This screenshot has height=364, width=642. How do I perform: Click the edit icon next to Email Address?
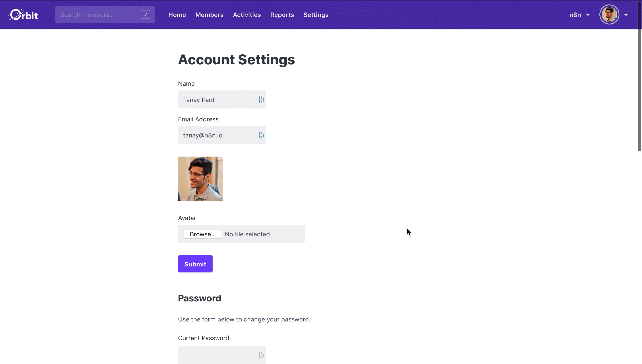261,135
